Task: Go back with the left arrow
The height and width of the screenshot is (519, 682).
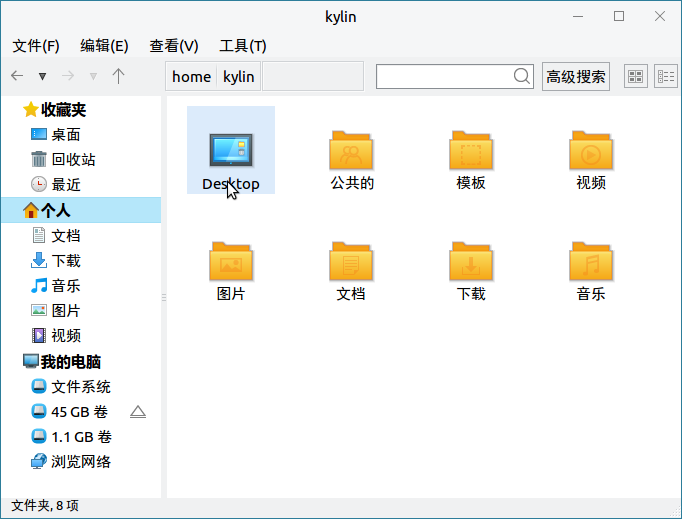Action: 17,76
